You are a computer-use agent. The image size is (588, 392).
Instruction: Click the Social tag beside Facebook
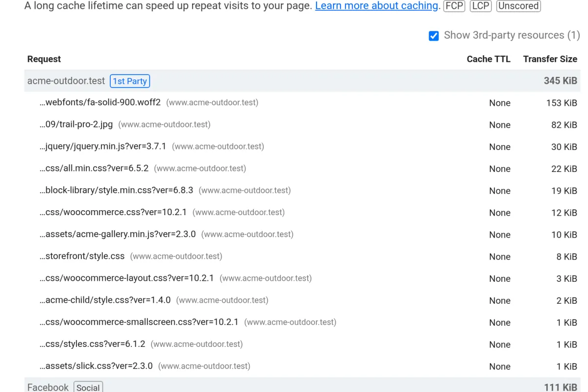[x=88, y=387]
